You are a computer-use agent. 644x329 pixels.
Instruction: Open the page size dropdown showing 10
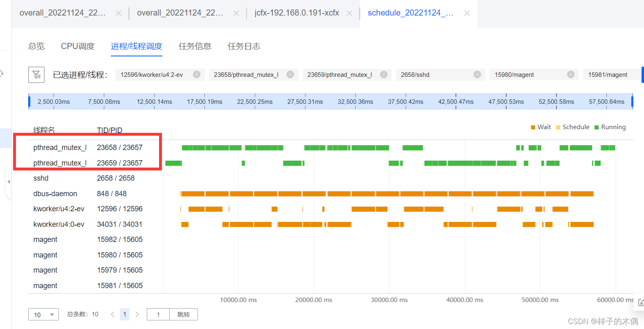point(43,314)
